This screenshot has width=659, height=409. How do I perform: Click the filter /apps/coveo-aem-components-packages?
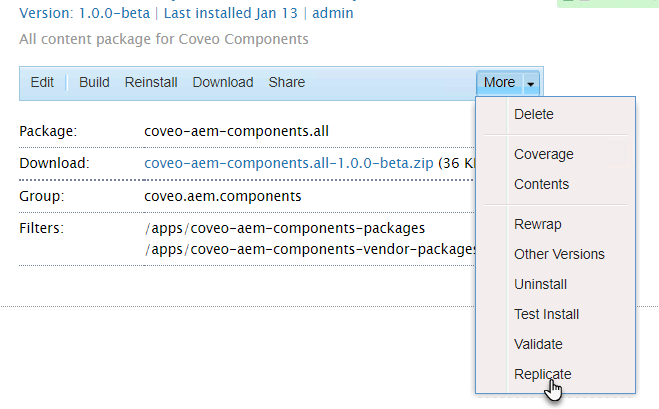pyautogui.click(x=285, y=228)
